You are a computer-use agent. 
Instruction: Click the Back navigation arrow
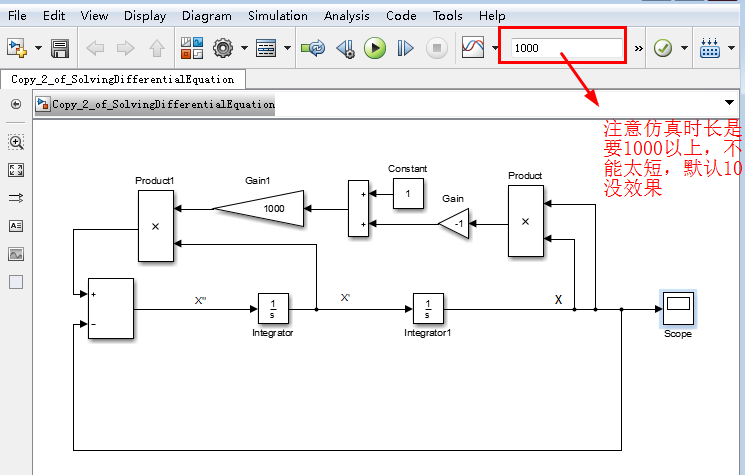(95, 48)
